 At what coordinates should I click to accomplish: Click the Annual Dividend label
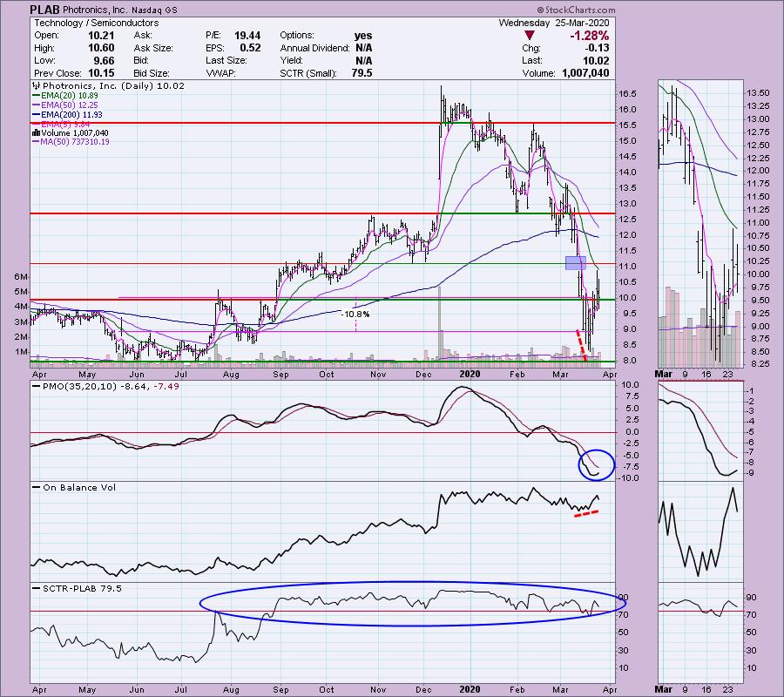point(314,48)
